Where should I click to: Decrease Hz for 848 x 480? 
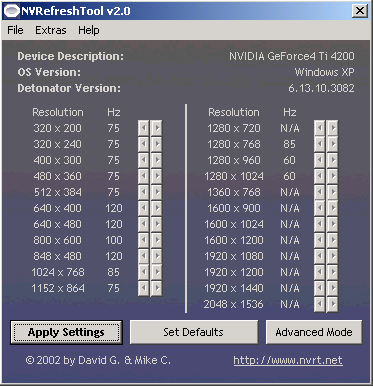click(x=144, y=256)
